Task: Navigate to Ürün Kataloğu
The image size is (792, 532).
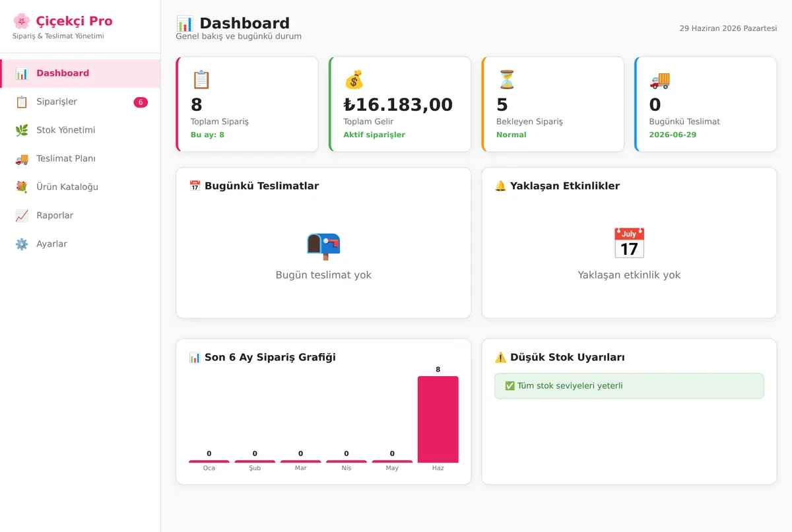Action: (80, 187)
